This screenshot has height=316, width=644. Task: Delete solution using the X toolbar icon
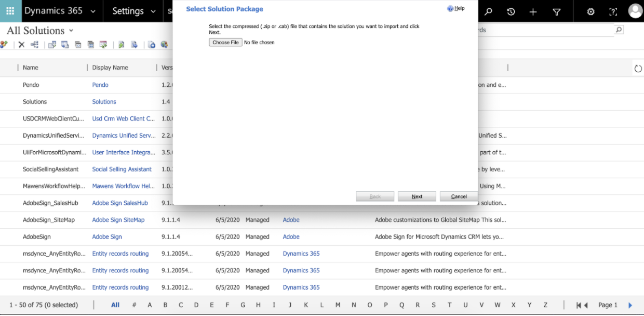click(21, 45)
